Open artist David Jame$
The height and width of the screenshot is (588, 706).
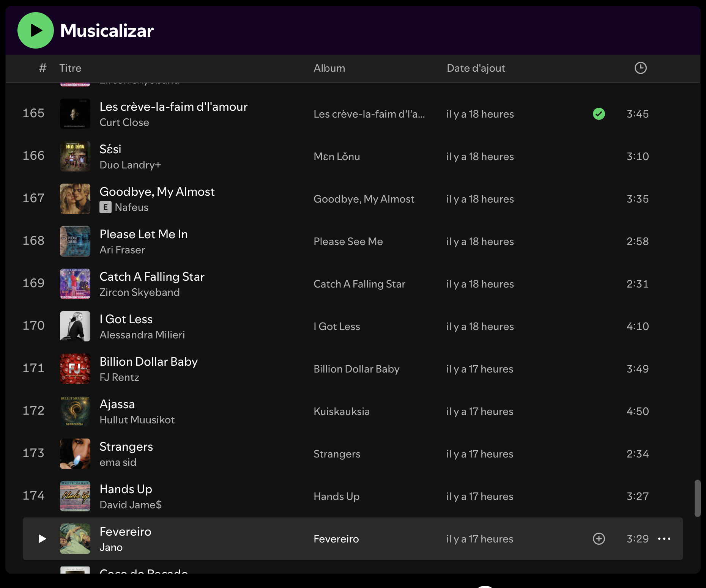click(x=131, y=505)
